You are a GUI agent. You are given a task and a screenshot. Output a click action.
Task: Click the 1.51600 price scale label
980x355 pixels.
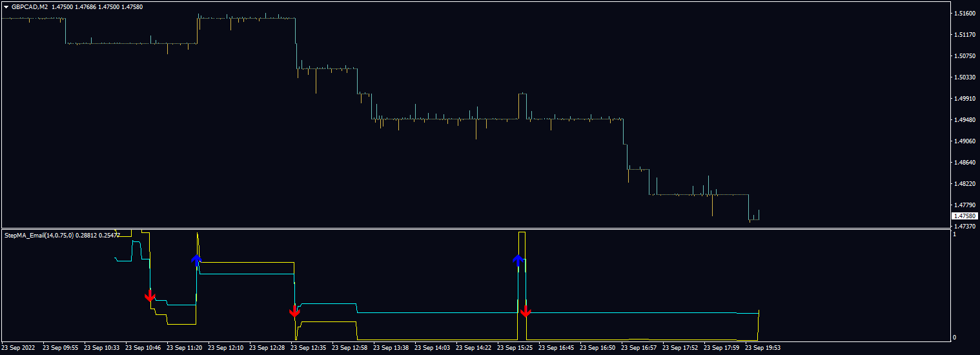click(965, 13)
